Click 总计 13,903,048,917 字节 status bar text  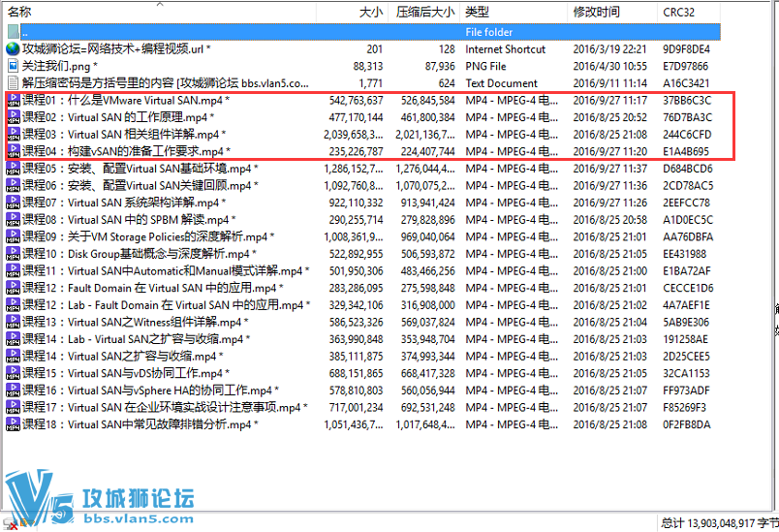[719, 523]
